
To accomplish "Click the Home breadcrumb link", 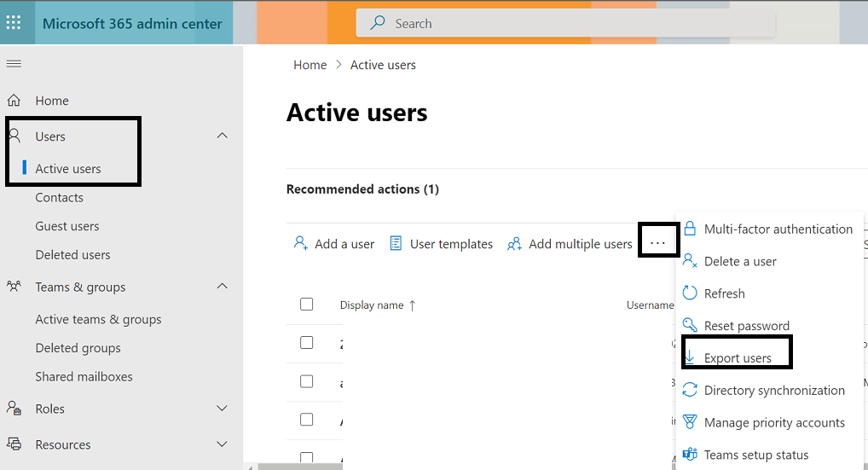I will 310,65.
